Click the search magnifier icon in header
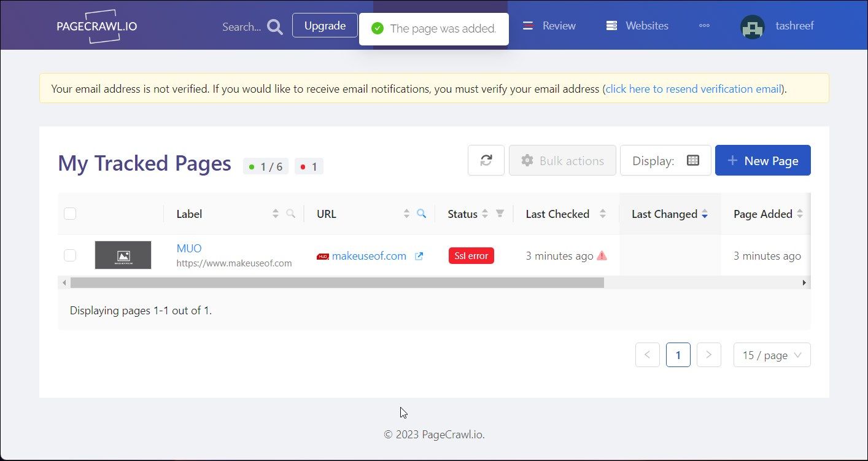868x461 pixels. [x=275, y=27]
